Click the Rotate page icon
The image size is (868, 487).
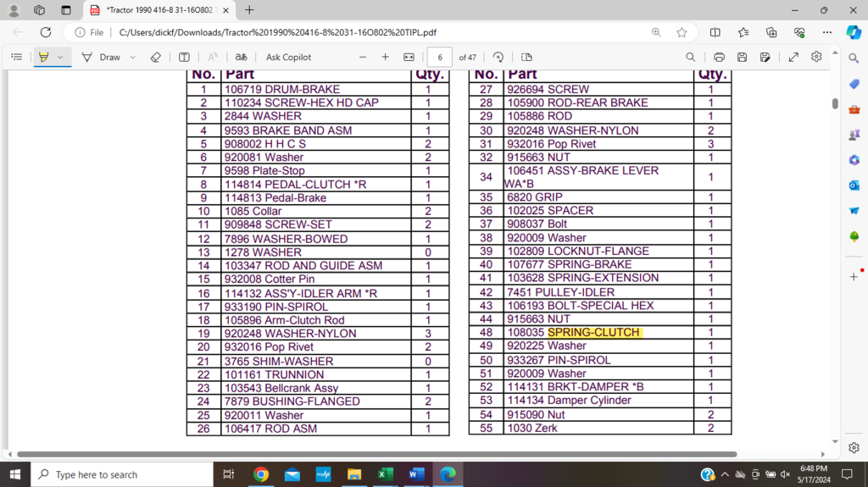pyautogui.click(x=498, y=57)
